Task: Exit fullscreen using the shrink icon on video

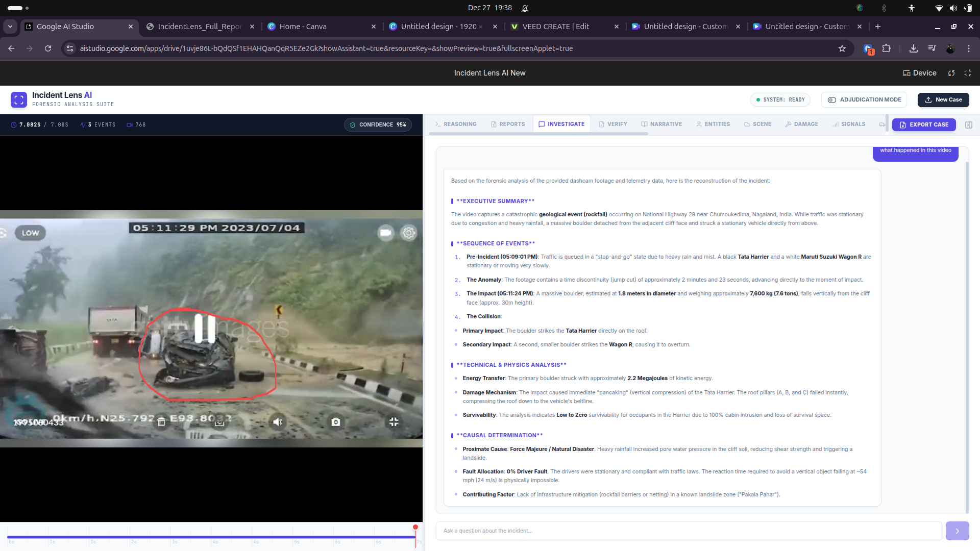Action: [x=394, y=422]
